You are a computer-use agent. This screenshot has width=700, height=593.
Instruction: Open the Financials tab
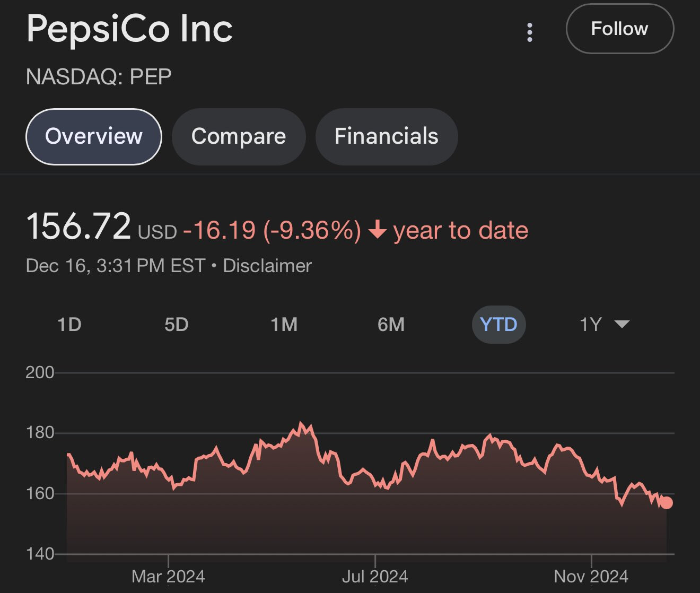pyautogui.click(x=387, y=136)
